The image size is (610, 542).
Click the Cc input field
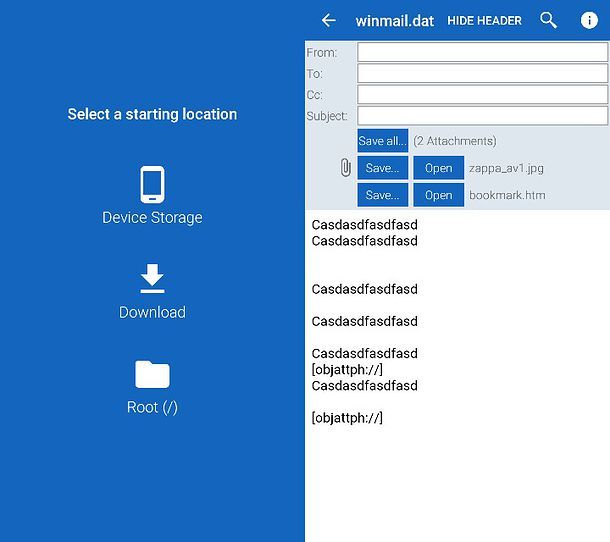(x=482, y=95)
